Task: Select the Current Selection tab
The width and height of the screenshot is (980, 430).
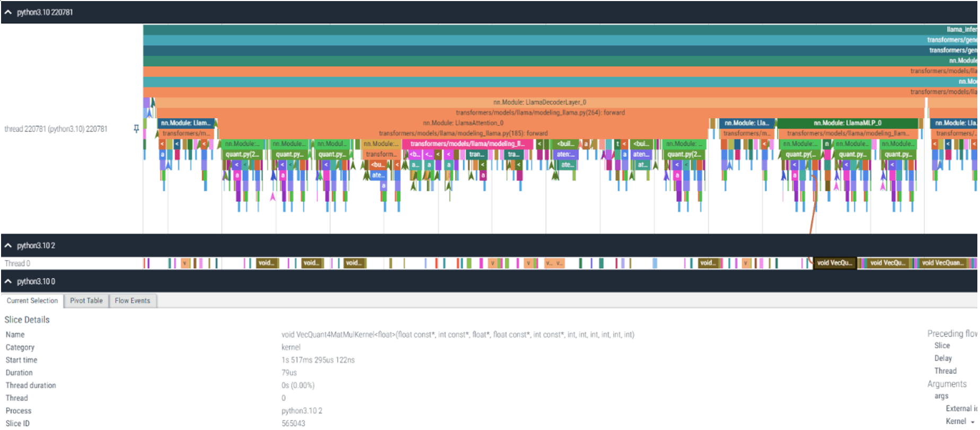Action: click(x=32, y=301)
